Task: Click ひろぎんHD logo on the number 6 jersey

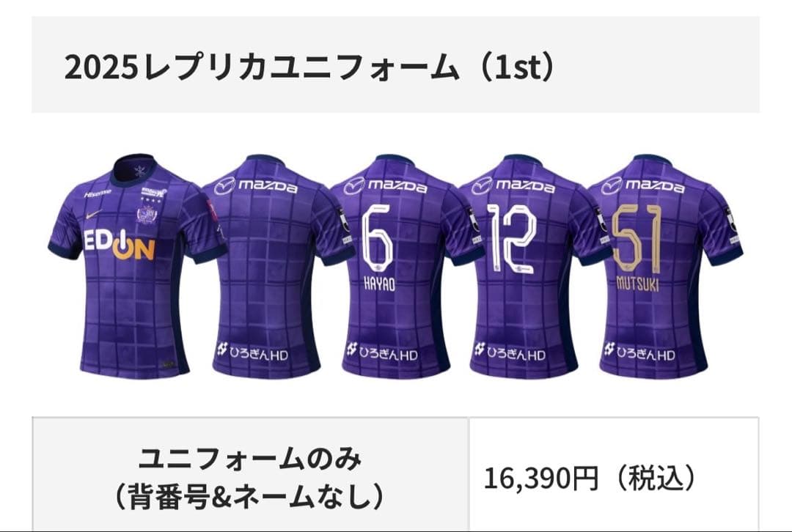Action: pos(382,351)
